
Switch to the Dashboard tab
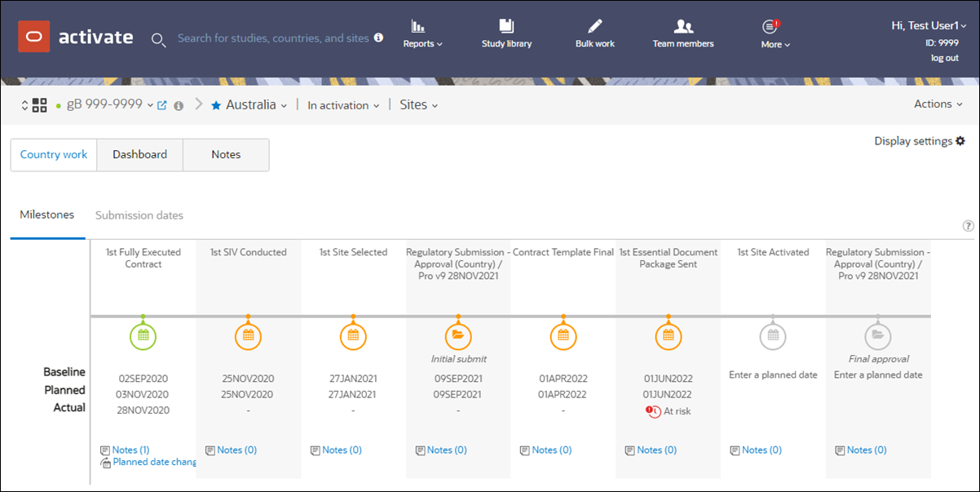click(139, 155)
